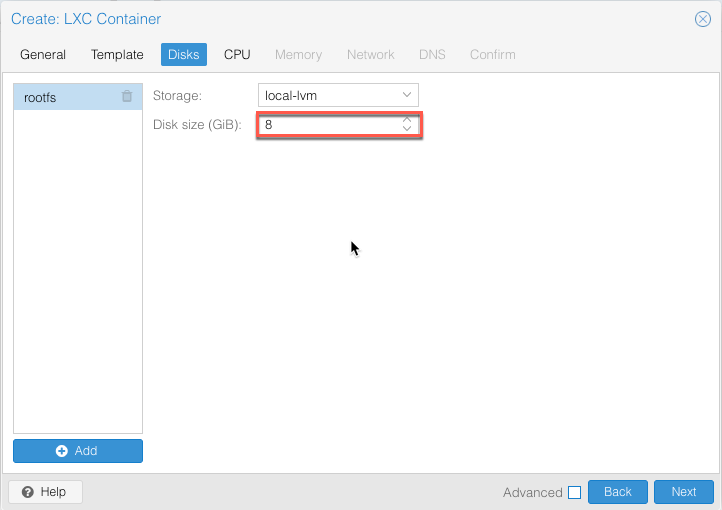Open the Network tab
This screenshot has height=510, width=722.
[371, 54]
